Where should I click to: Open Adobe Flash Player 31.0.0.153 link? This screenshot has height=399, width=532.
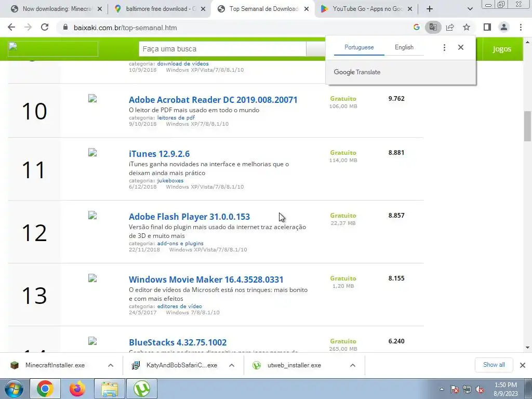click(189, 217)
